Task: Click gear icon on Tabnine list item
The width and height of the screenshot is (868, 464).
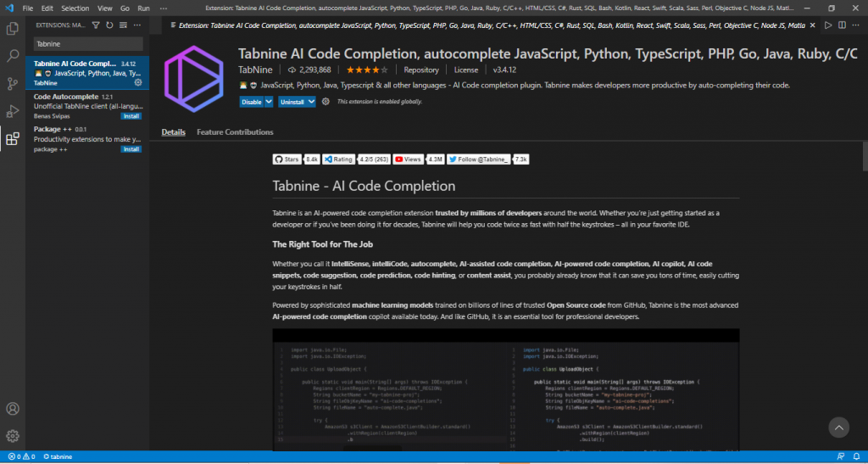Action: 138,82
